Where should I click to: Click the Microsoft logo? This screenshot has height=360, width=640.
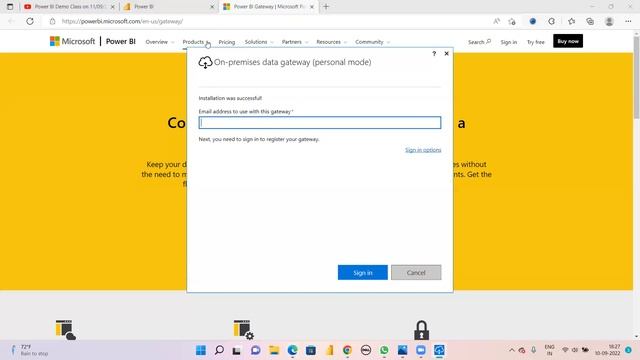tap(72, 41)
